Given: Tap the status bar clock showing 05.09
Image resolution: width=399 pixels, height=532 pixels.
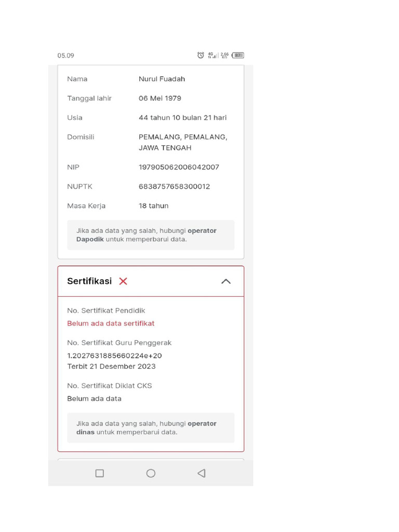Looking at the screenshot, I should pos(66,56).
